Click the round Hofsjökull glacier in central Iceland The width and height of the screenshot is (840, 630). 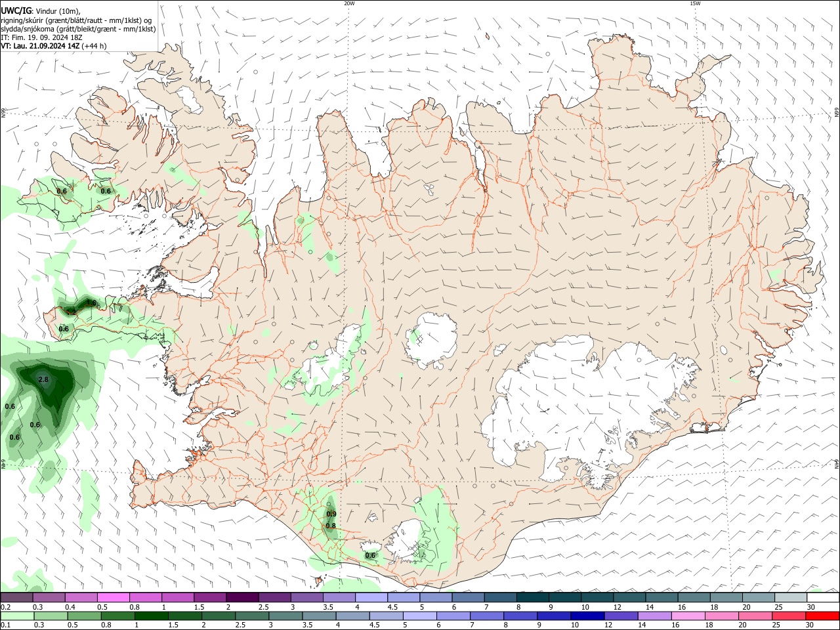click(x=431, y=340)
